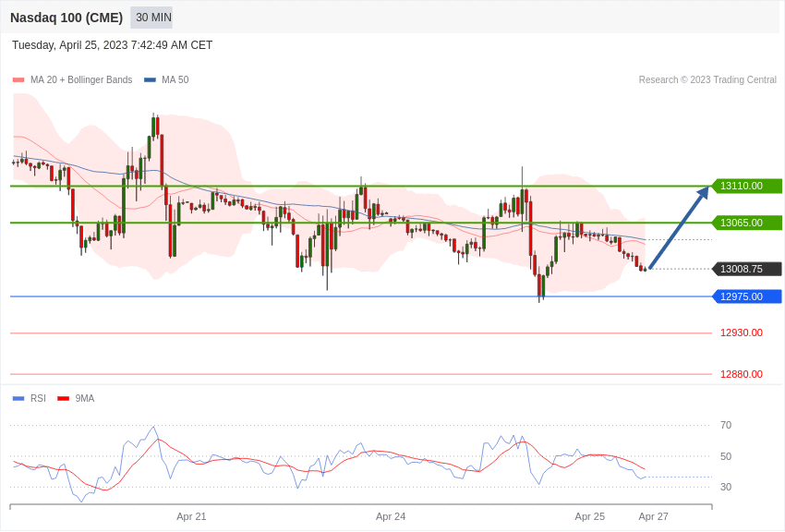Select the black 13008.75 current price tag
Screen dimensions: 785x532
745,269
